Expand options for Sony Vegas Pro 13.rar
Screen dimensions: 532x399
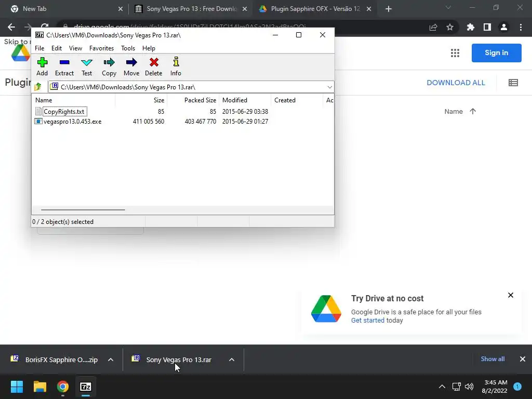coord(232,360)
